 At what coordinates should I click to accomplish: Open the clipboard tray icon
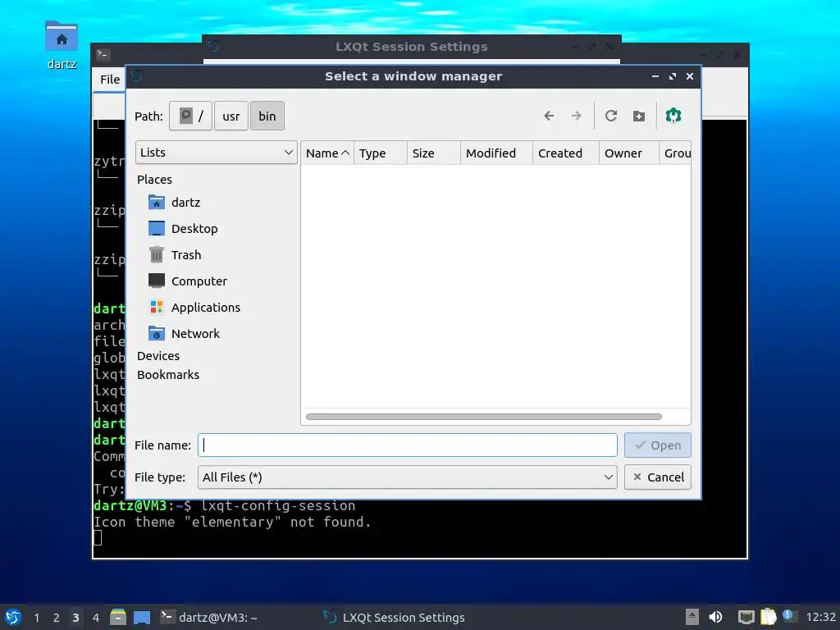[768, 617]
